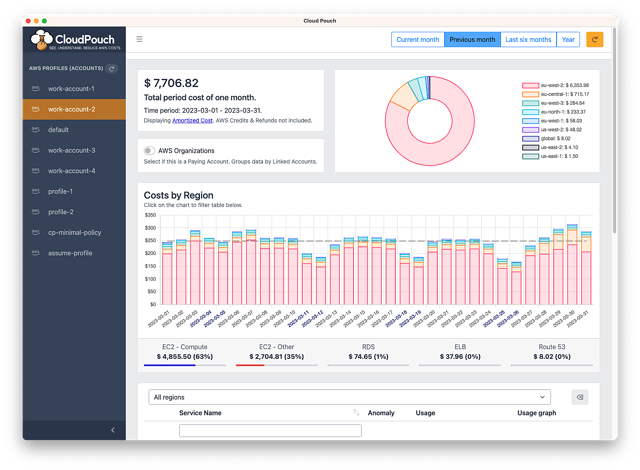This screenshot has width=640, height=470.
Task: Open the All regions dropdown
Action: coord(349,397)
